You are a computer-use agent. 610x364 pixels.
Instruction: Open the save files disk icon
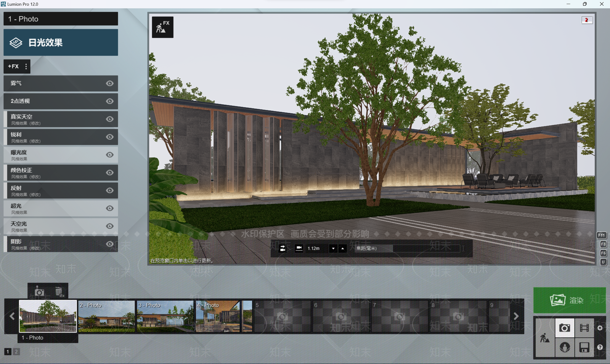584,347
